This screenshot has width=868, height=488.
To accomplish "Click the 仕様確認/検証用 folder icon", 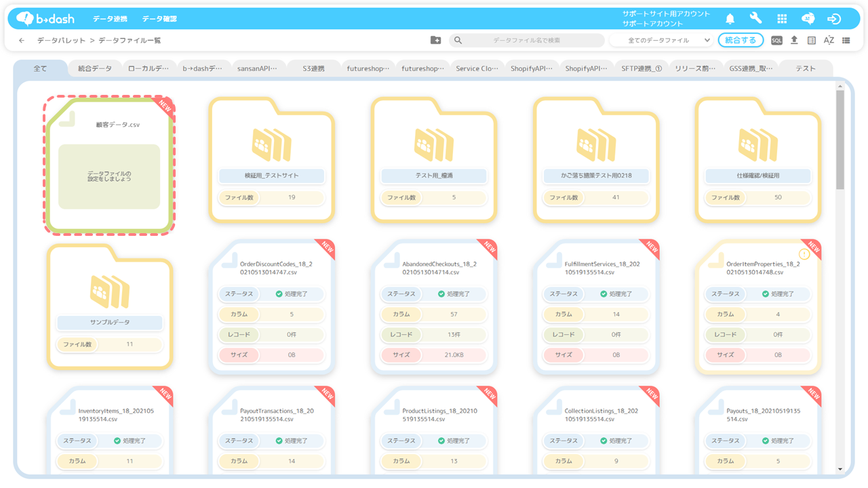I will click(x=758, y=145).
